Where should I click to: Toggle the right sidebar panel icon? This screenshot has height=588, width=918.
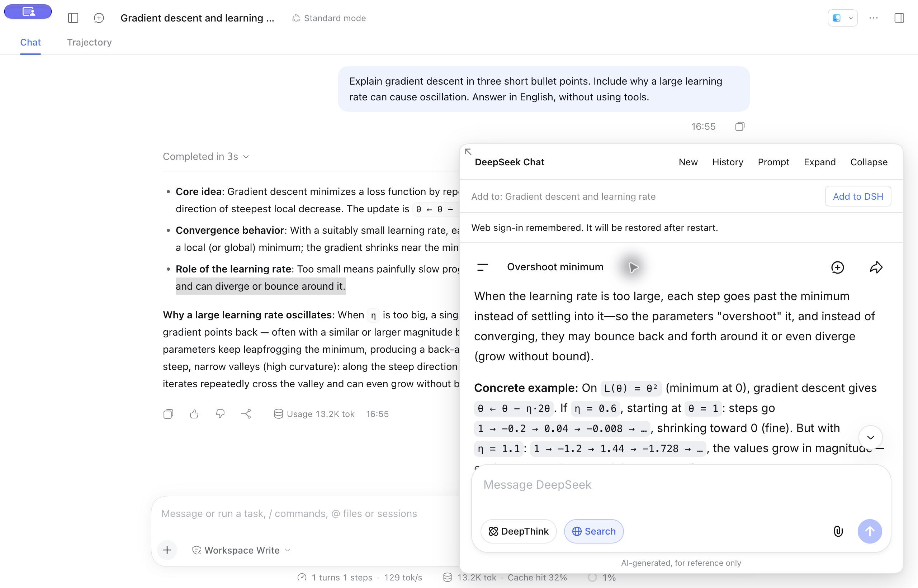coord(899,18)
